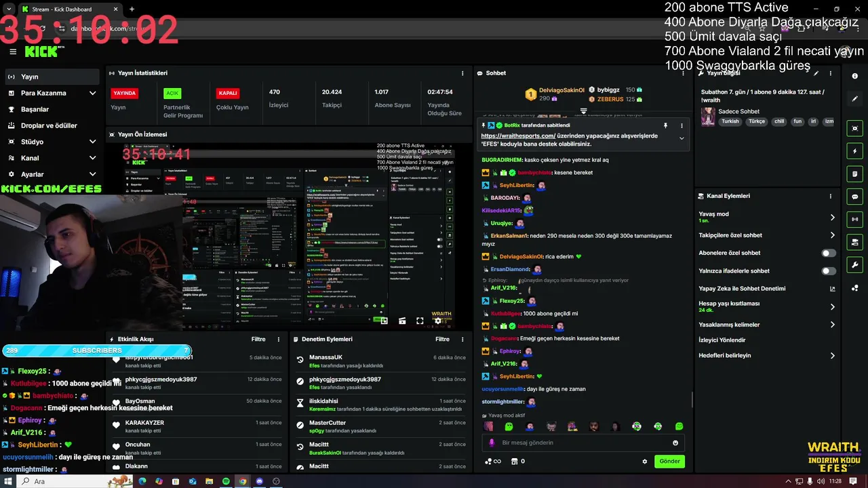The image size is (868, 488).
Task: Toggle Yalnızca ifadelerle sohbet switch
Action: click(x=829, y=271)
